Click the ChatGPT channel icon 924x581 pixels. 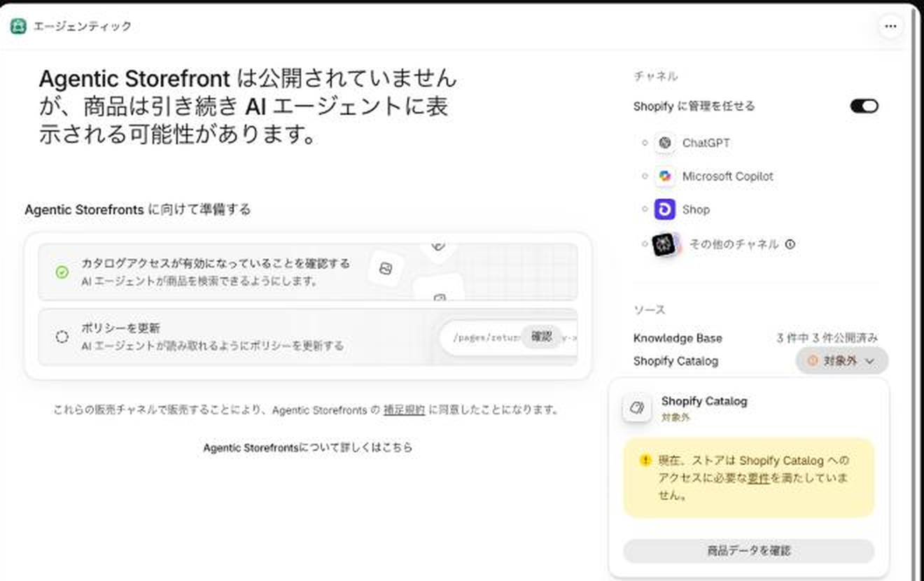pos(664,143)
